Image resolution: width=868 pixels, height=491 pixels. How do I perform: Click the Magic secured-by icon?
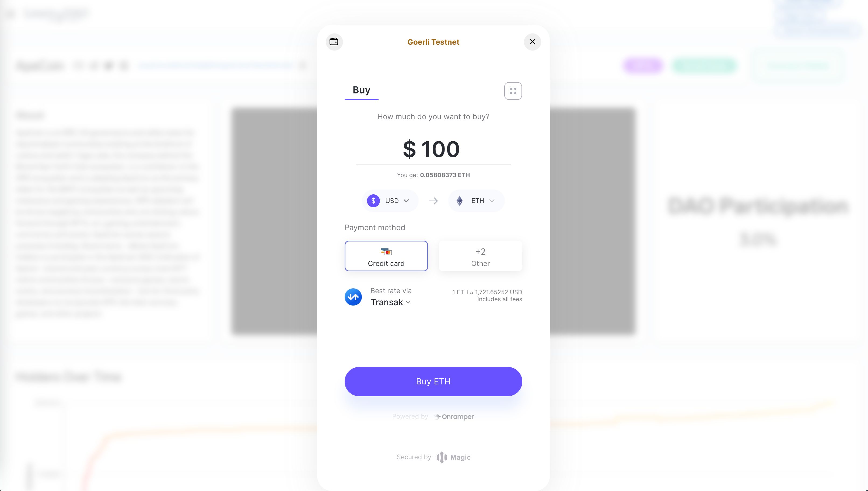click(x=441, y=457)
